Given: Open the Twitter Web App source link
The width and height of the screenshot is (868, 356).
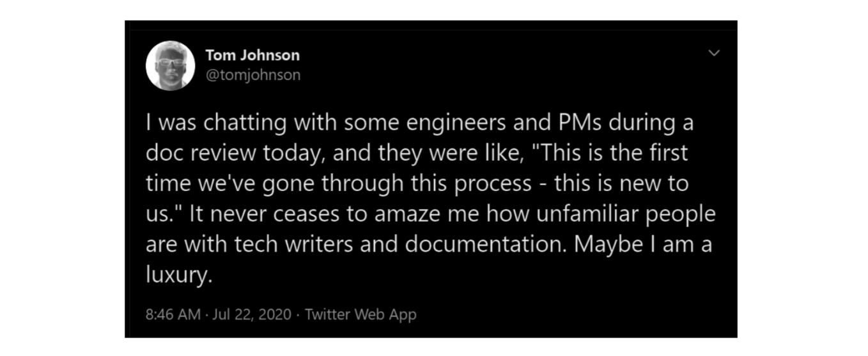Looking at the screenshot, I should click(360, 314).
